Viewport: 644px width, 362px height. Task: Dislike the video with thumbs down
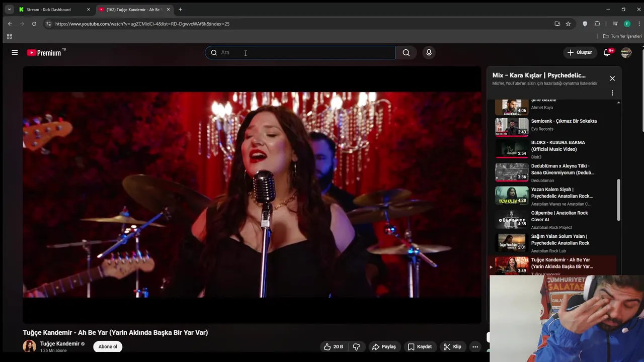point(356,346)
